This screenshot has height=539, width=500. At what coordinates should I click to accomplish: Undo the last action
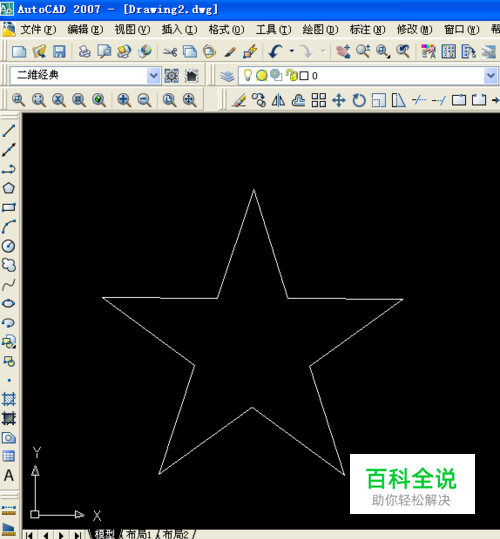(x=276, y=52)
